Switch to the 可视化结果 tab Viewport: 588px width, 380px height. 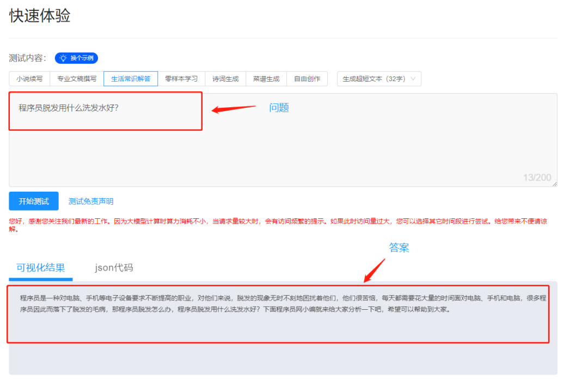pyautogui.click(x=41, y=268)
